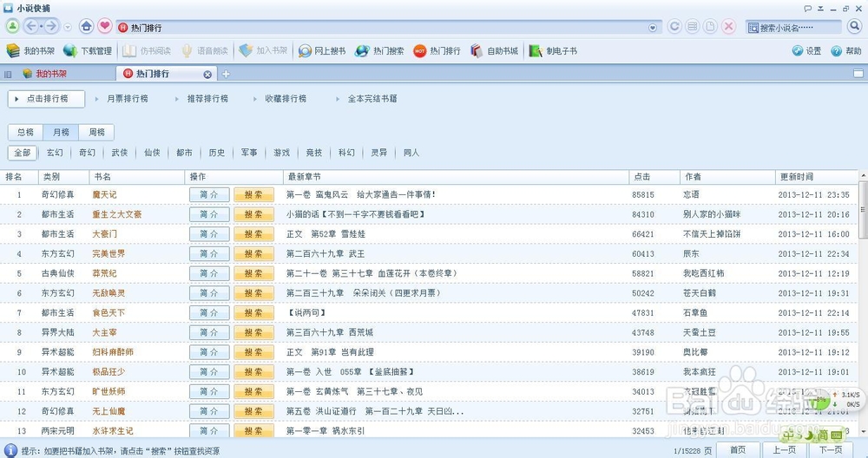Click the list view icon next to refresh
868x458 pixels.
click(692, 27)
